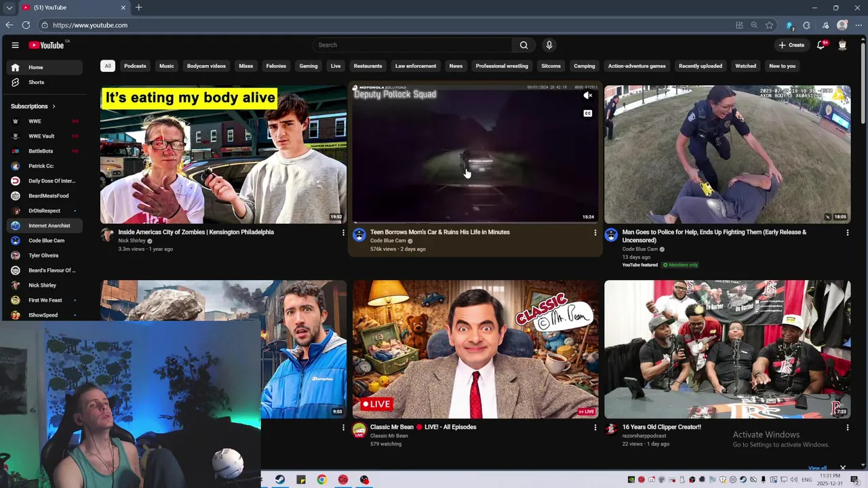Open the title Teen Borrows Mom's Car & Ruins His Life
Image resolution: width=868 pixels, height=488 pixels.
[x=440, y=232]
